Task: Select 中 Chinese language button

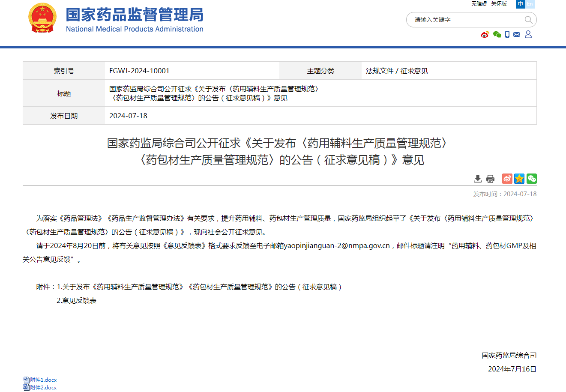Action: point(521,4)
